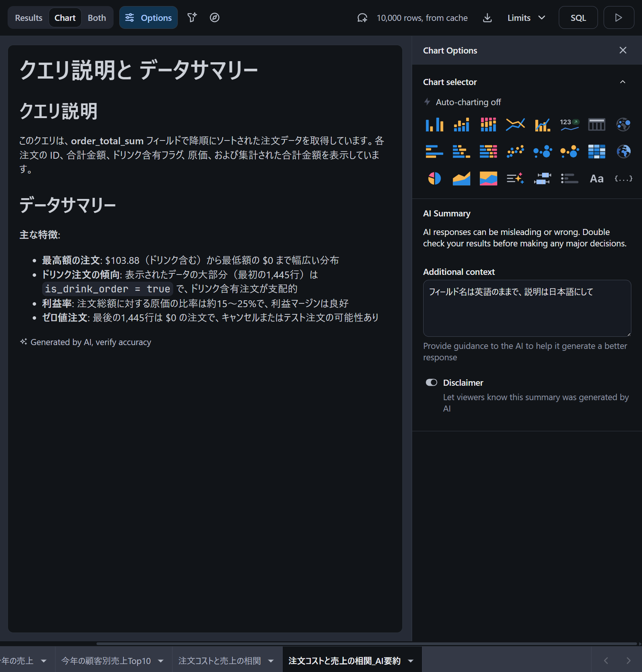Switch to the Results view tab
Viewport: 642px width, 672px height.
tap(28, 18)
